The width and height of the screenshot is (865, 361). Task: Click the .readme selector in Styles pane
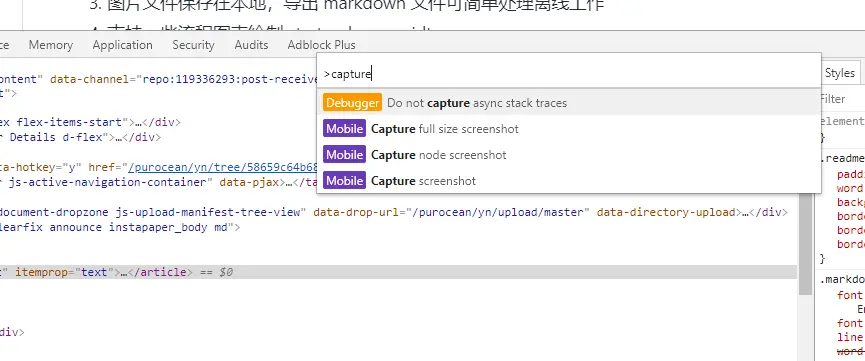[x=843, y=159]
